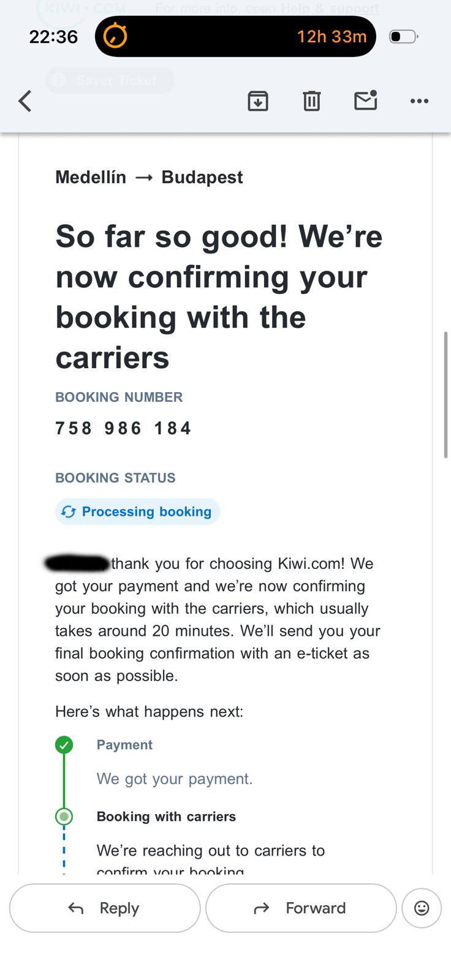Image resolution: width=451 pixels, height=980 pixels.
Task: Tap the orange timer icon
Action: click(115, 36)
